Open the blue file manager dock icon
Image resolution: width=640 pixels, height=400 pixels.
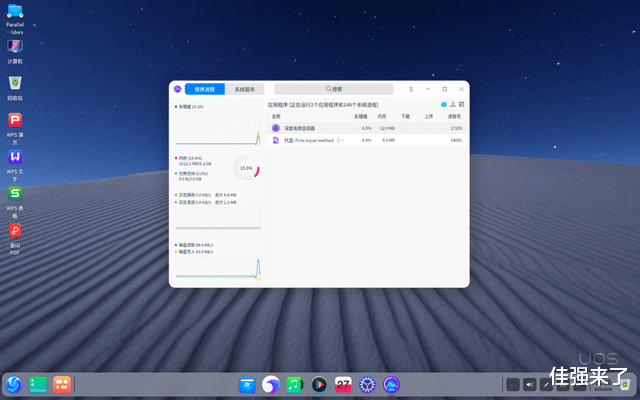247,384
